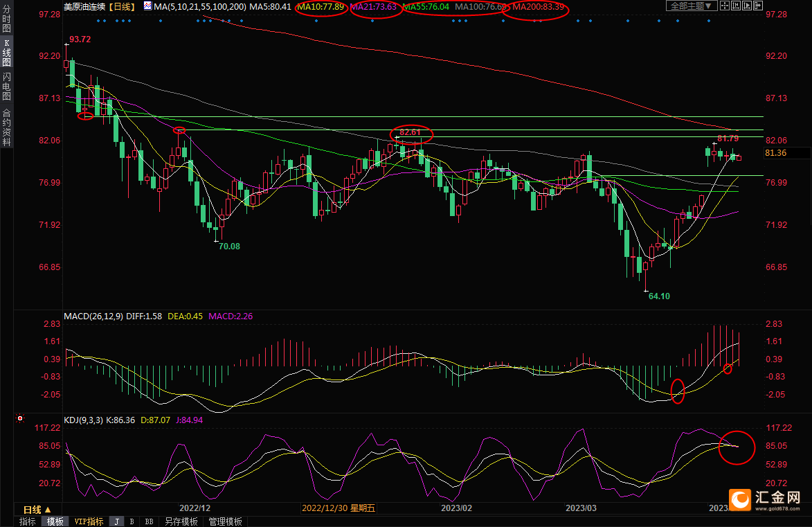Click the 美原油连续 contract title
The height and width of the screenshot is (527, 812).
84,7
